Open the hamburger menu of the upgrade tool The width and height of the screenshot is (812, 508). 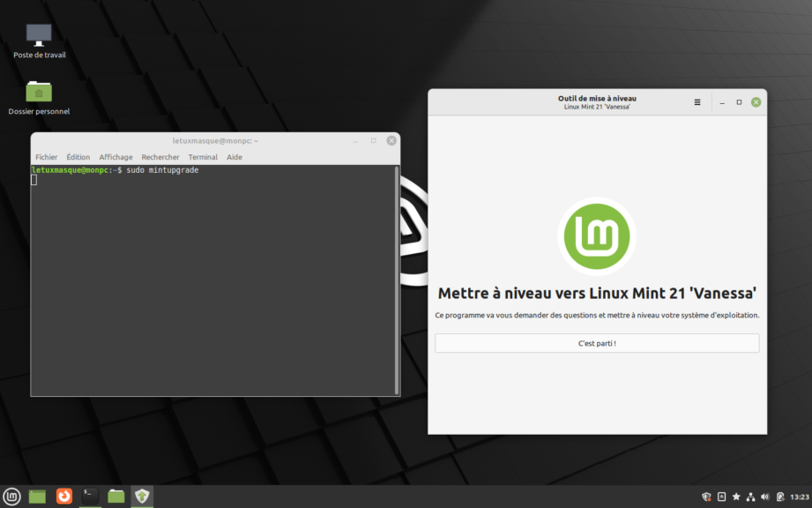pos(697,101)
